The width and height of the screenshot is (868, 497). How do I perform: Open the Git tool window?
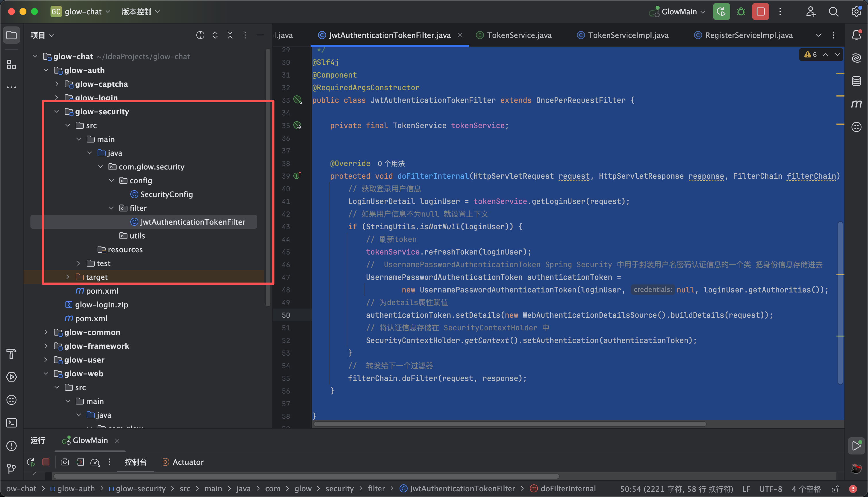click(x=11, y=468)
